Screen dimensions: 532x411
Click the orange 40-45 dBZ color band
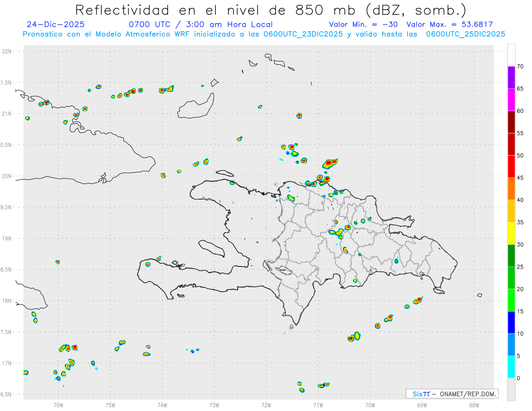511,189
